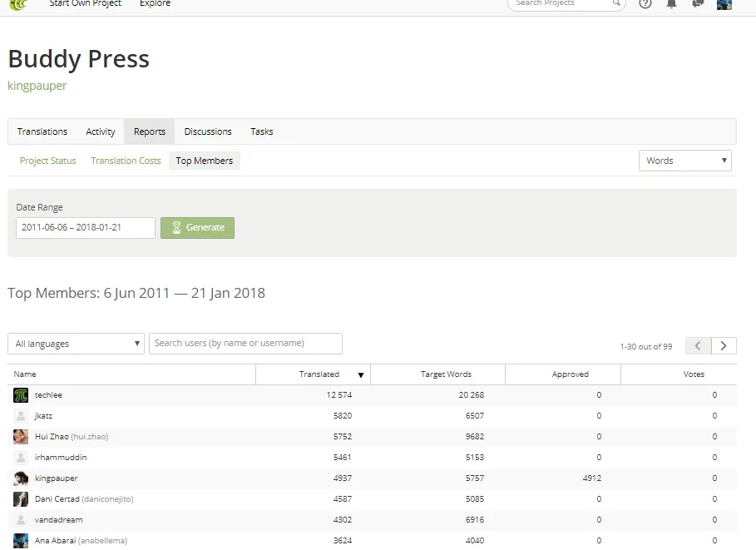Click techlee's translated value 12 574
Screen dimensions: 756x550
pos(339,395)
